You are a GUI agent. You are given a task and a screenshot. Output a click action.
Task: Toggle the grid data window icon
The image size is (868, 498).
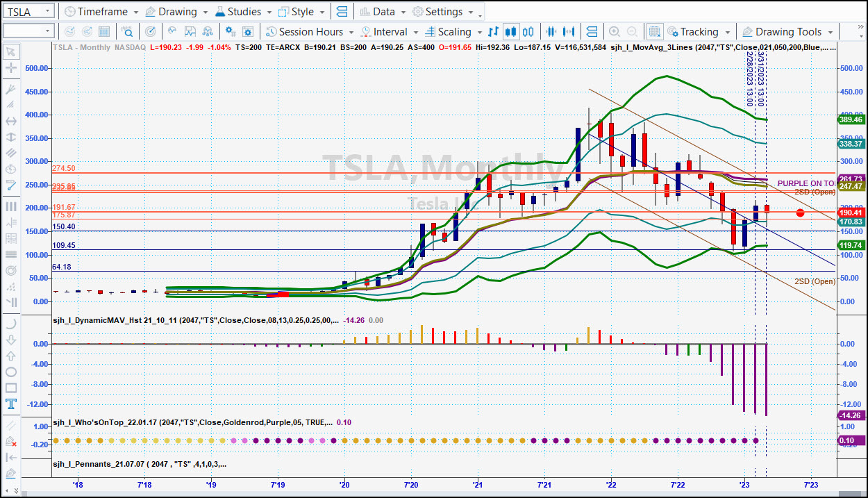click(x=654, y=32)
